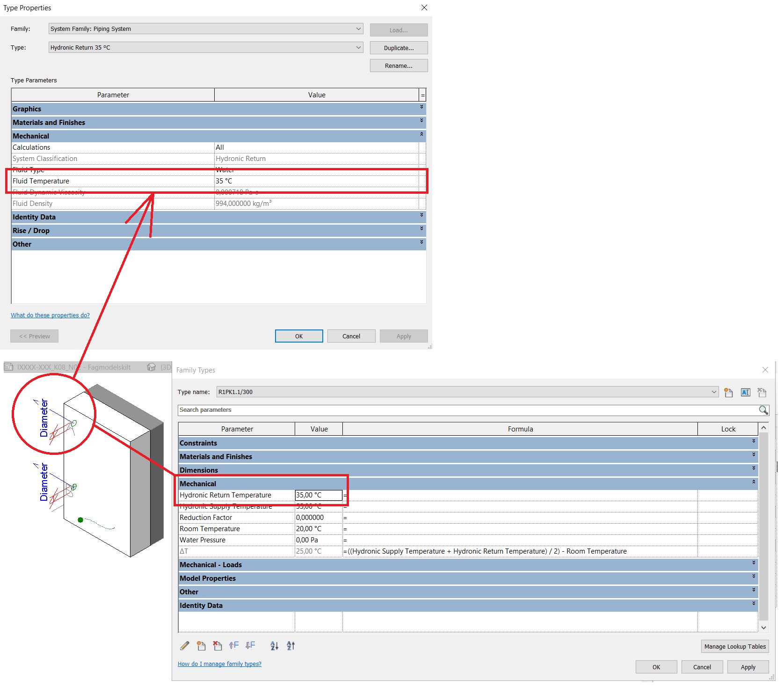Open the Type name dropdown for R1PK1.1/300

pyautogui.click(x=713, y=392)
